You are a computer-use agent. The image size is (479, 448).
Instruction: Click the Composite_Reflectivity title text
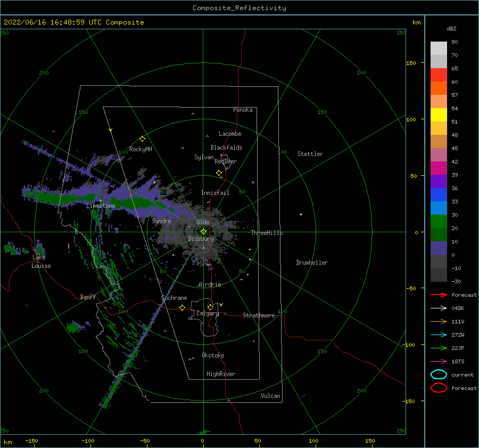coord(240,8)
